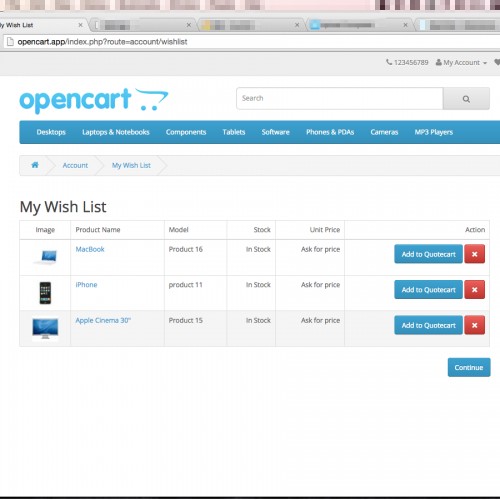Open the iPhone product thumbnail
The image size is (500, 500).
(x=45, y=293)
